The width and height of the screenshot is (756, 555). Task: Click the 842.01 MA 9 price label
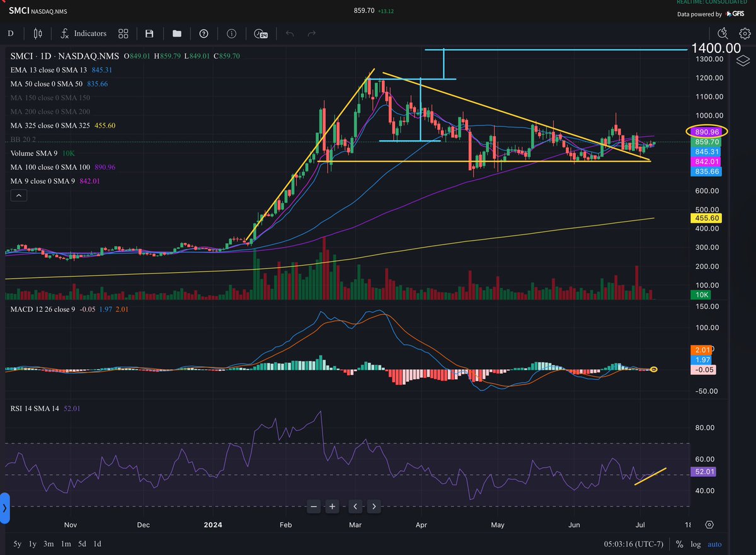pyautogui.click(x=707, y=162)
